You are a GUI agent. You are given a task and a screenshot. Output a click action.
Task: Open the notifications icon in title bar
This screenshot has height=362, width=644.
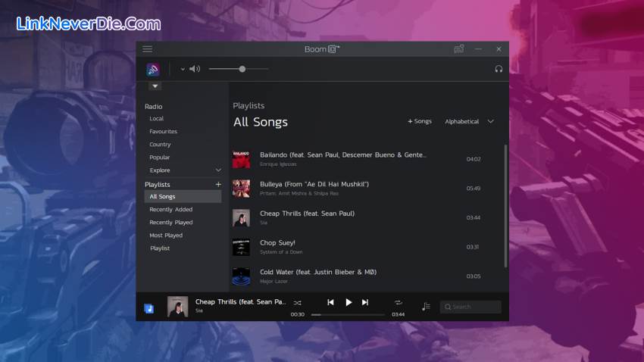(458, 49)
